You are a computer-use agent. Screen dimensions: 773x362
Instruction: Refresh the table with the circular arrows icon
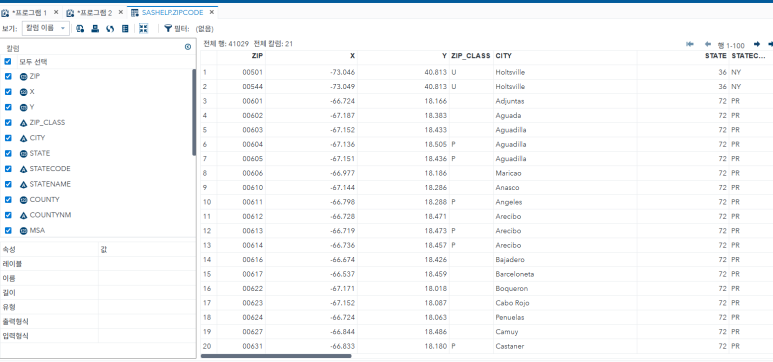tap(110, 29)
